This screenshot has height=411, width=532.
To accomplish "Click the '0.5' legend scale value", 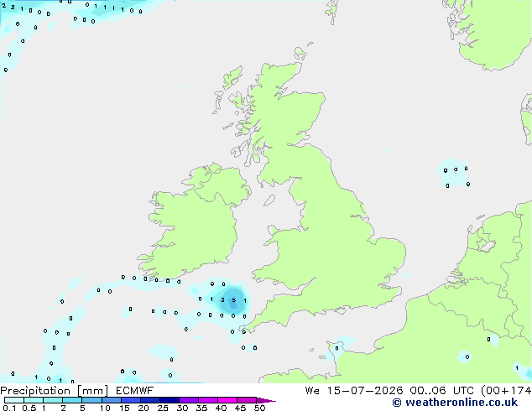I will click(29, 408).
